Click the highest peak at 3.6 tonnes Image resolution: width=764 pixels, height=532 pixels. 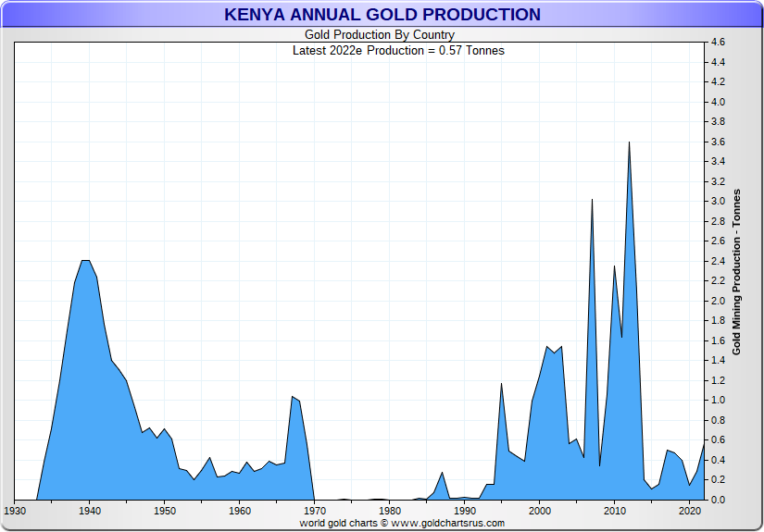click(629, 143)
